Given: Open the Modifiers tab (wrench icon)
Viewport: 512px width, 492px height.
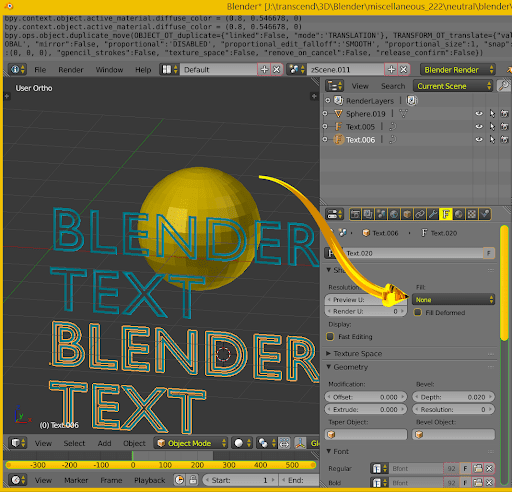Looking at the screenshot, I should 433,214.
